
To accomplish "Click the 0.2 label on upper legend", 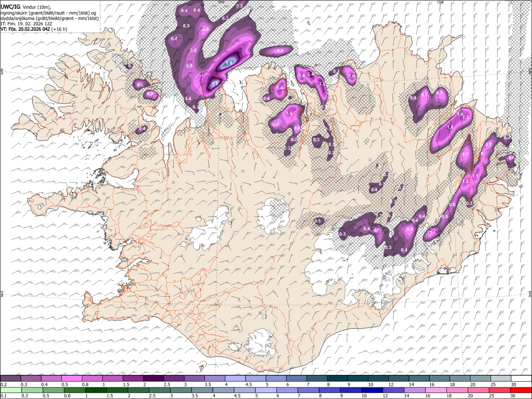I will 4,384.
